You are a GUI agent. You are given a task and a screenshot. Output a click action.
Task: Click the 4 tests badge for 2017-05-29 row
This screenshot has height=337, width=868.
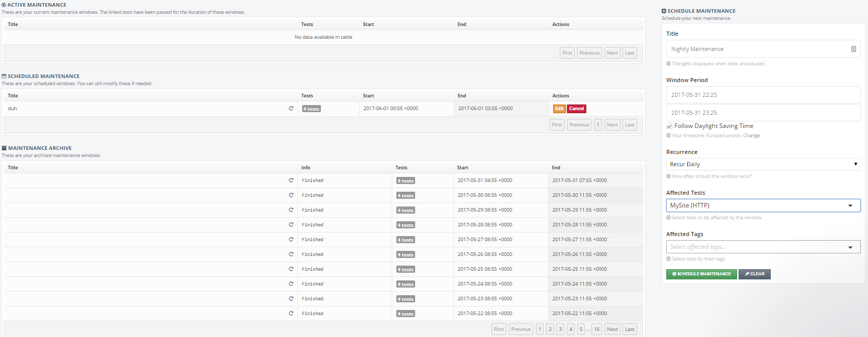click(x=405, y=211)
